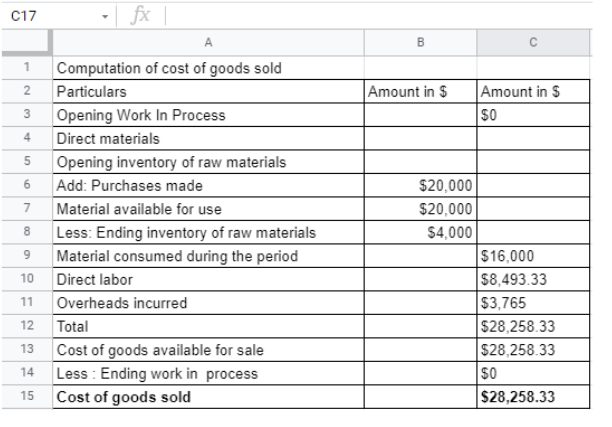Select the $3,765 cell
This screenshot has height=427, width=612.
tap(533, 302)
